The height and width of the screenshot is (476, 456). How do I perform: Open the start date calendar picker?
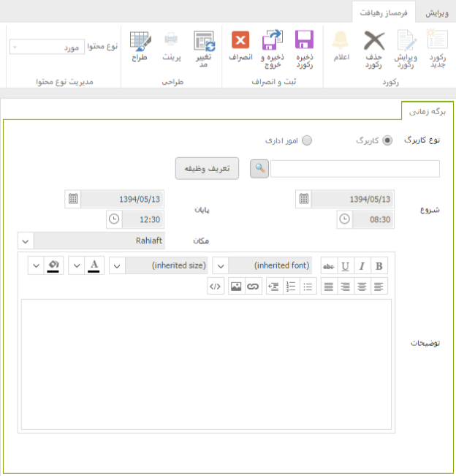304,199
